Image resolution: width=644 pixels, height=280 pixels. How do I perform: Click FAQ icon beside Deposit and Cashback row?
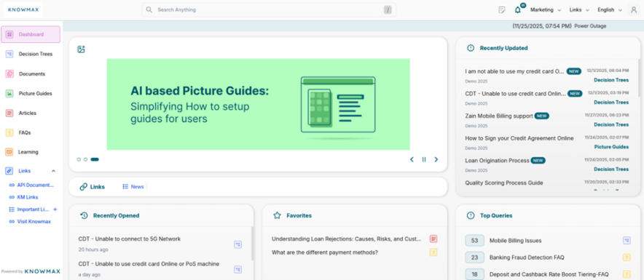pos(627,274)
